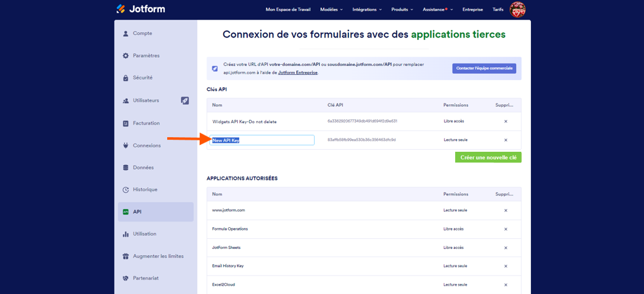Remove JotForm Sheets authorized application

(x=505, y=248)
